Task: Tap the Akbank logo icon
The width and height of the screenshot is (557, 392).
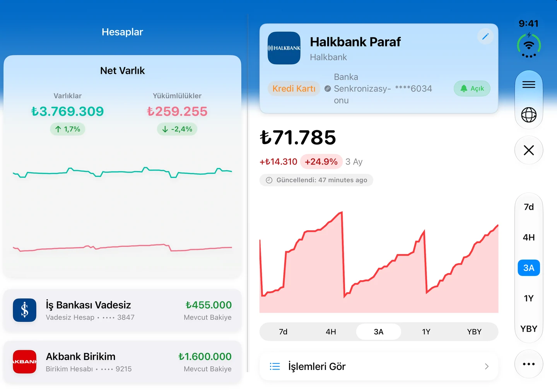Action: click(x=25, y=362)
